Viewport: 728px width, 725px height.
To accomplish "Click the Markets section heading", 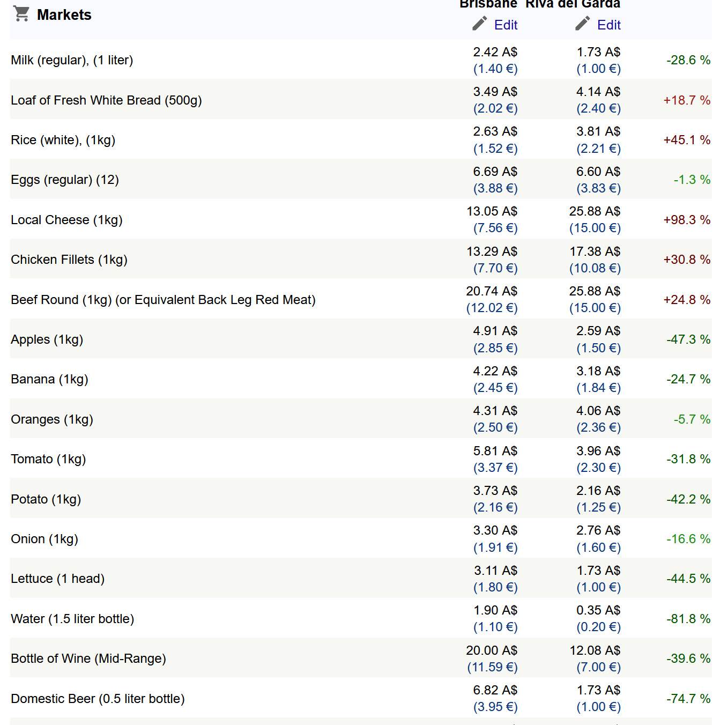I will click(64, 15).
